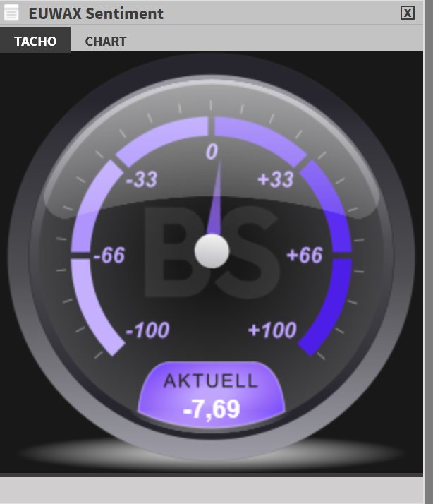The image size is (433, 504).
Task: Switch to the CHART tab
Action: (106, 41)
